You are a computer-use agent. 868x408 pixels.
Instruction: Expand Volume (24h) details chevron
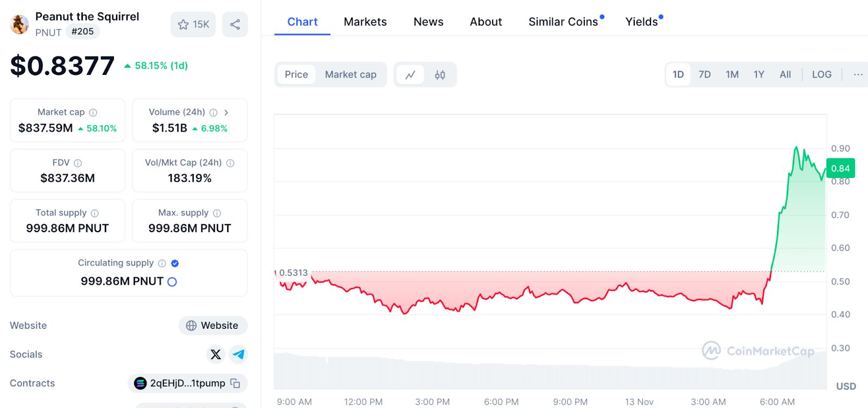click(226, 112)
